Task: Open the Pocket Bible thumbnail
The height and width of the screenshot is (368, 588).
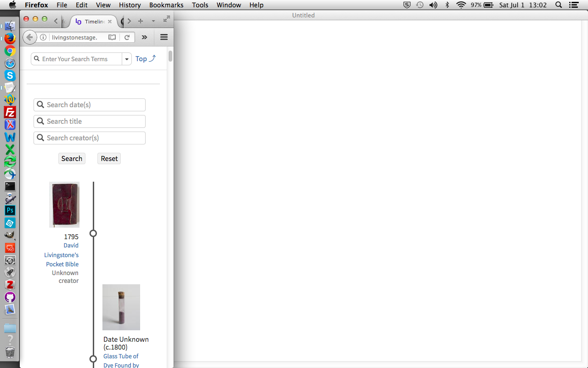Action: 64,205
